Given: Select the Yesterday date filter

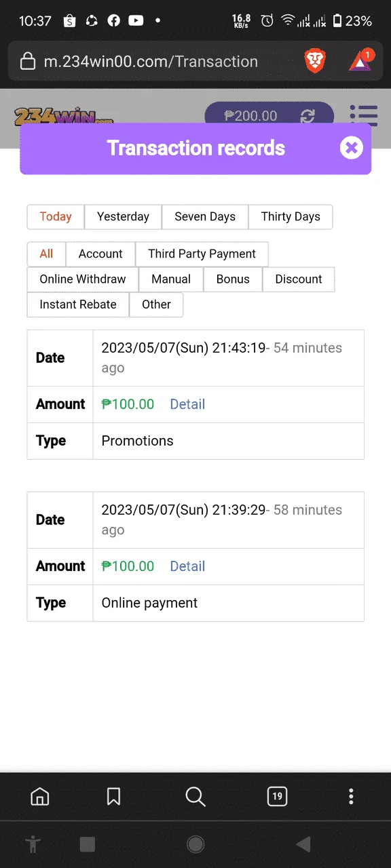Looking at the screenshot, I should 123,217.
